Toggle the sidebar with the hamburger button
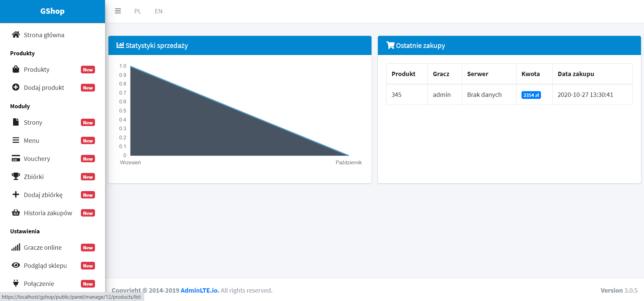 (x=118, y=11)
